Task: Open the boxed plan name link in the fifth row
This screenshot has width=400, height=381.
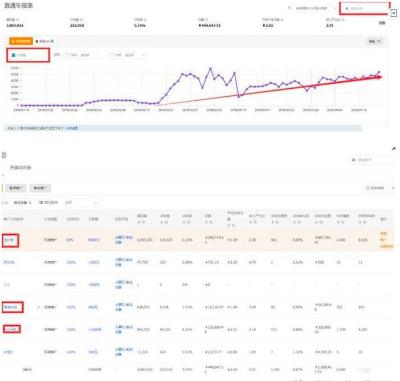Action: (x=12, y=329)
